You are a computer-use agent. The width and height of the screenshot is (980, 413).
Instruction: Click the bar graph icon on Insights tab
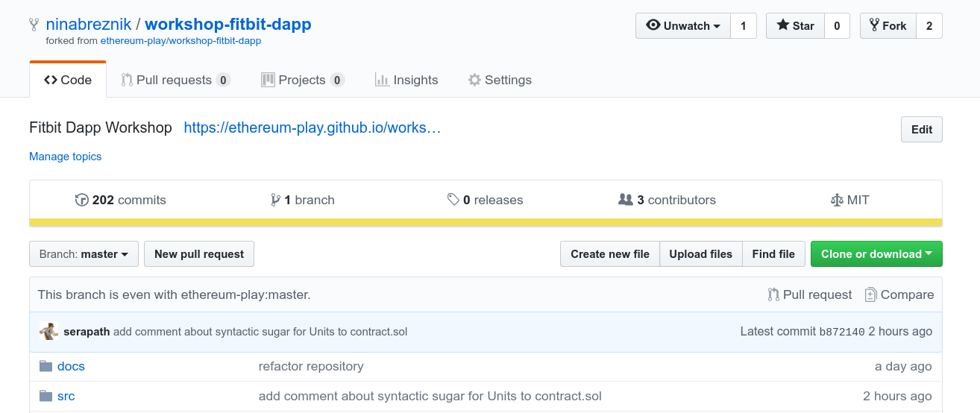pyautogui.click(x=382, y=80)
